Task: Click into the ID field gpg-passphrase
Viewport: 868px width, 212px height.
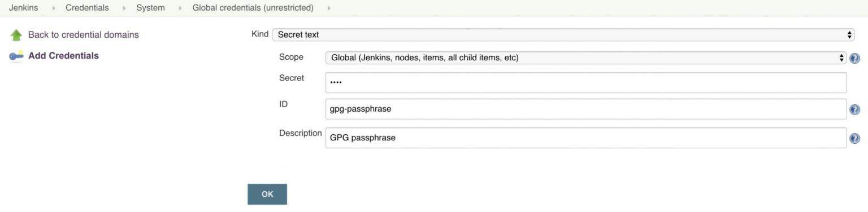Action: (586, 109)
